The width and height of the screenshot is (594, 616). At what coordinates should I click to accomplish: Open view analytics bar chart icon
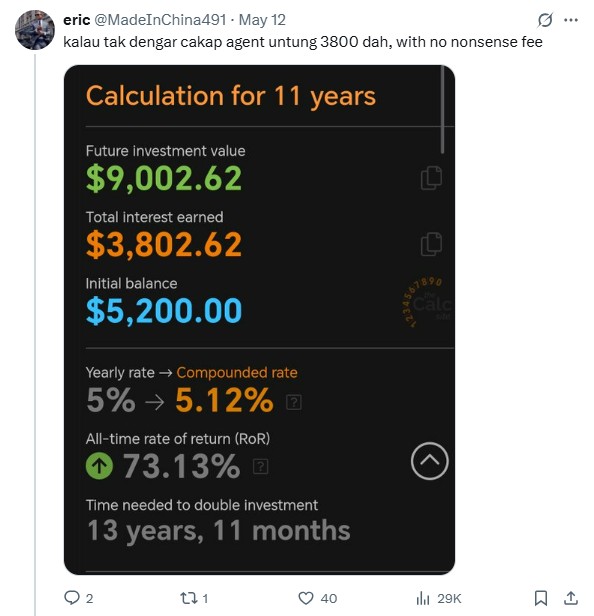pyautogui.click(x=423, y=598)
